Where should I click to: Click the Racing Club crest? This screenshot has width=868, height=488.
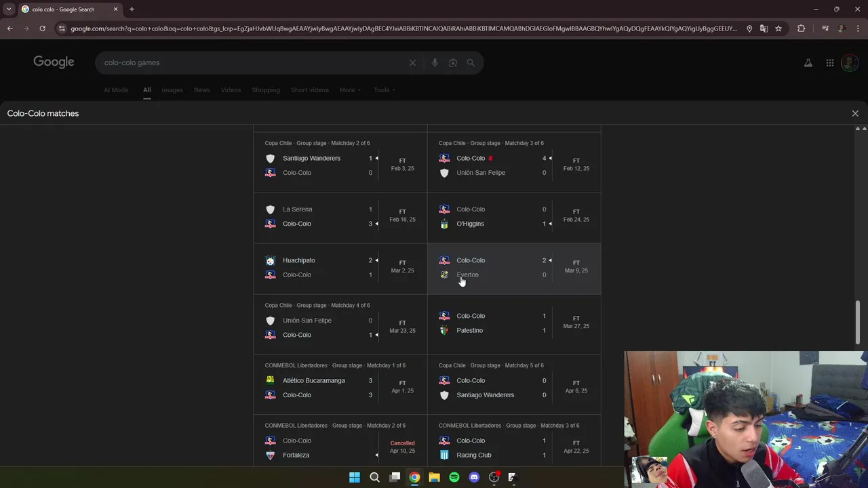(444, 455)
